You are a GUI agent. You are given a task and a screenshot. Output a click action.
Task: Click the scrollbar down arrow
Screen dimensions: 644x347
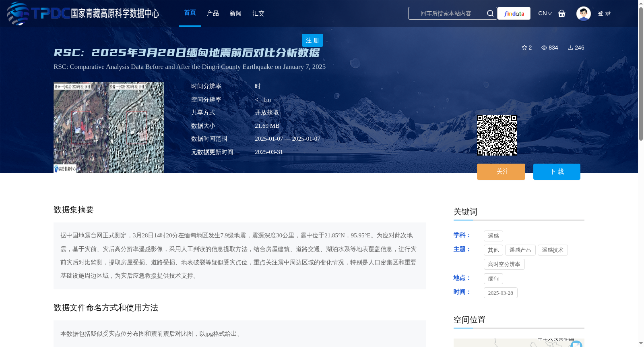pyautogui.click(x=641, y=343)
